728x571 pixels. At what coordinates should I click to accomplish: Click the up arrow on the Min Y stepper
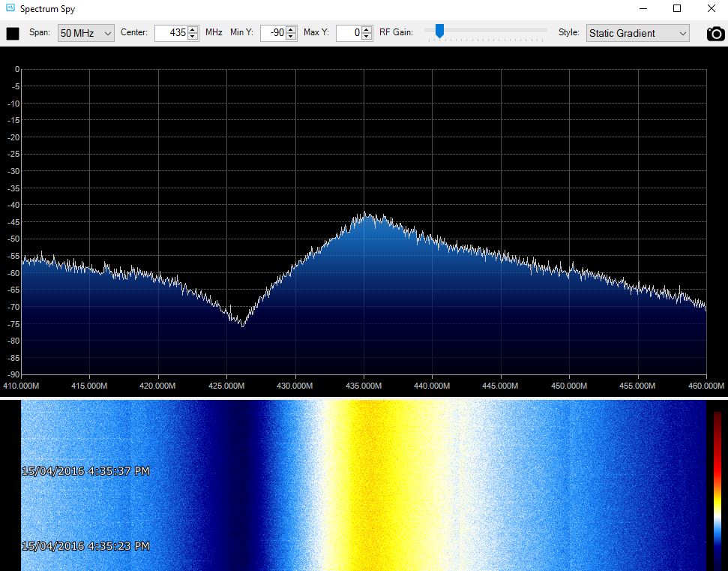click(x=289, y=29)
